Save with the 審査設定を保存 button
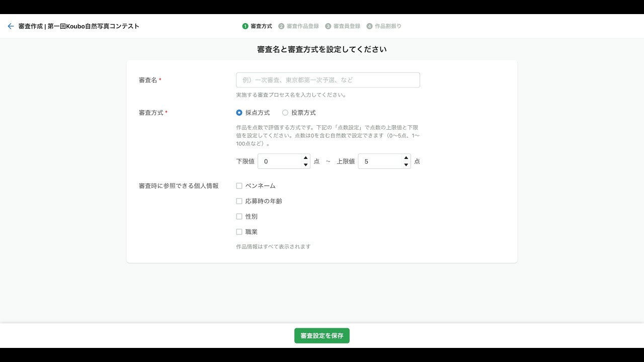Viewport: 644px width, 362px height. click(322, 336)
